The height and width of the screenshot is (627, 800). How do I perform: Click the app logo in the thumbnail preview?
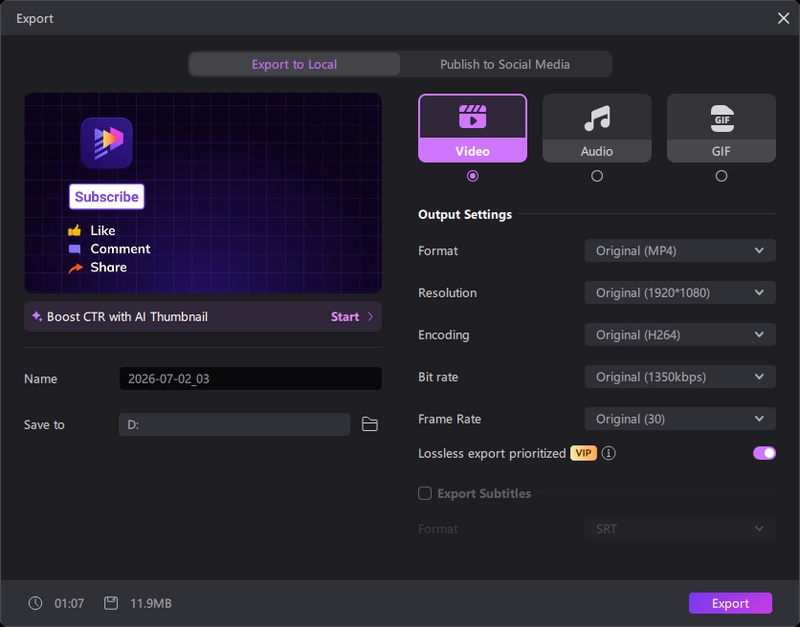click(107, 143)
